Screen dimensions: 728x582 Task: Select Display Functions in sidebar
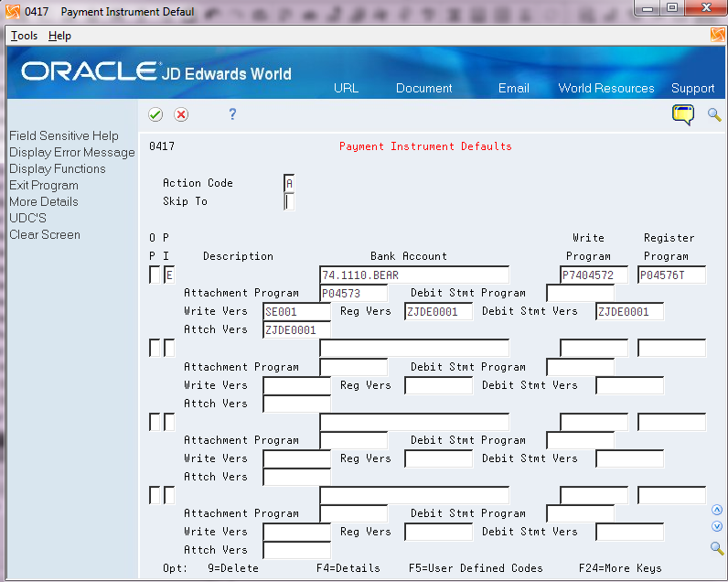pos(58,168)
